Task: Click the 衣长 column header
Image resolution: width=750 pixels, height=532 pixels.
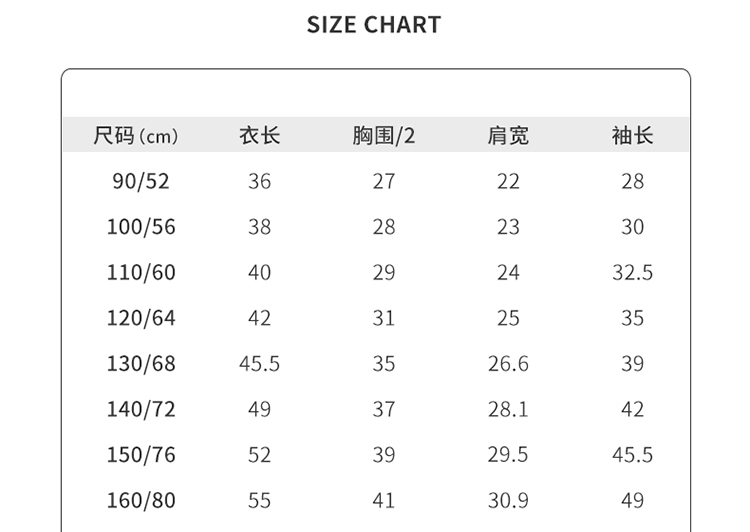Action: 259,136
